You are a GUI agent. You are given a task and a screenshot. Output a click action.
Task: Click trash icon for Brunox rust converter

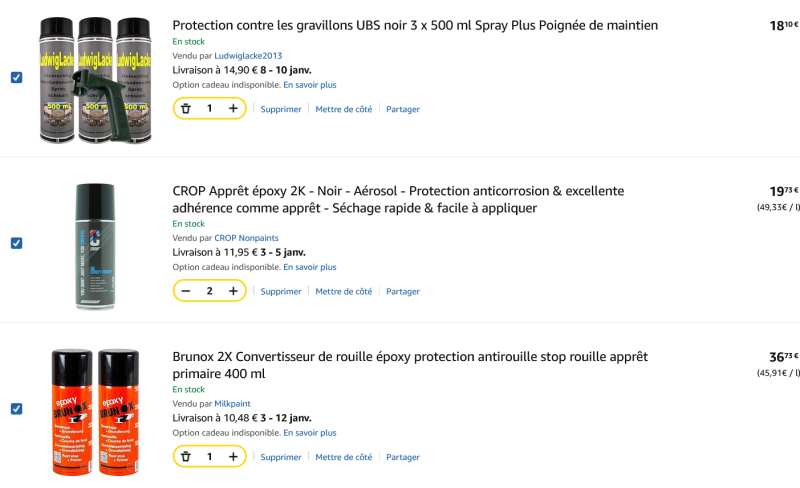coord(186,457)
